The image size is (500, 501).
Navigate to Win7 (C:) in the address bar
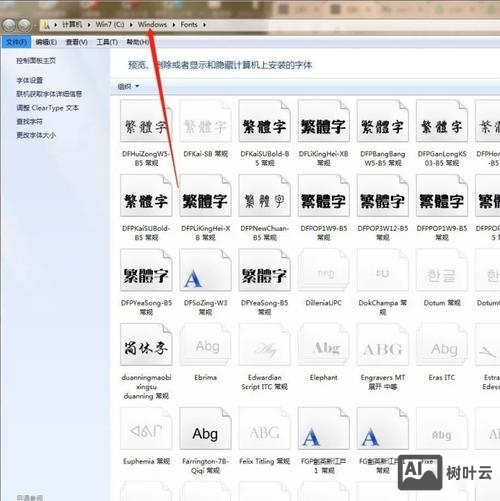point(110,25)
